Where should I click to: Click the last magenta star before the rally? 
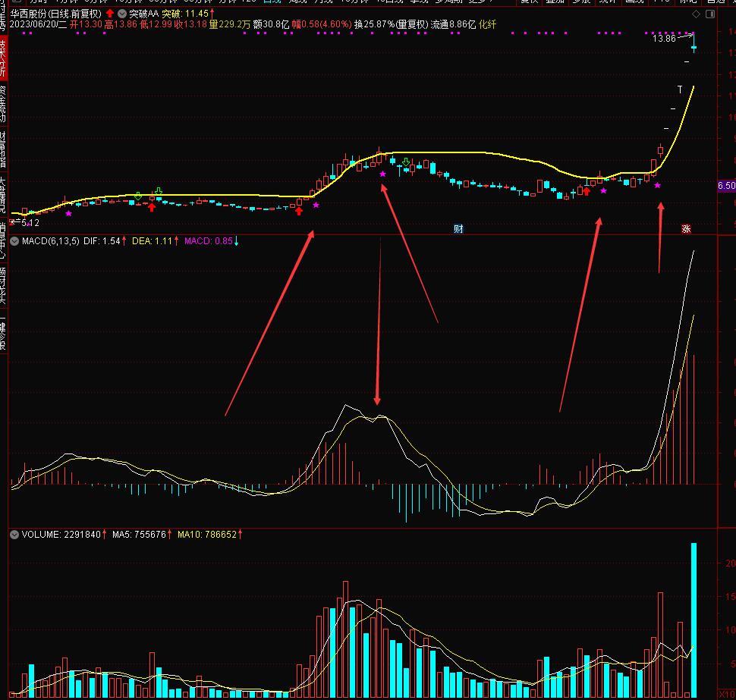[x=658, y=185]
